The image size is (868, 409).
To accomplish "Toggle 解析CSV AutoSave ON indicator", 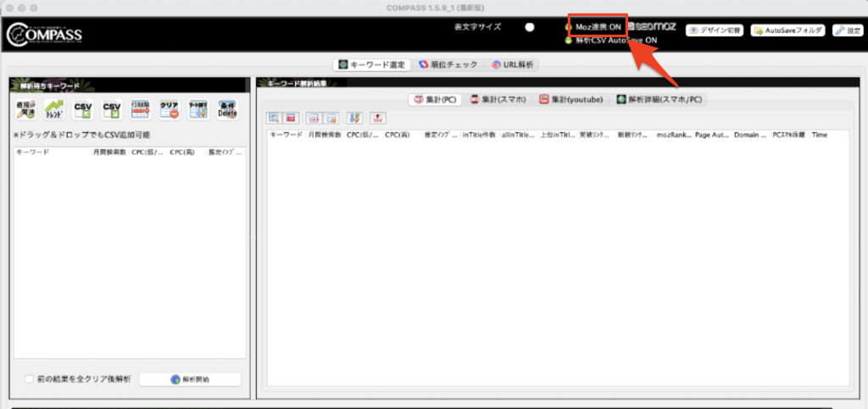I will coord(569,40).
